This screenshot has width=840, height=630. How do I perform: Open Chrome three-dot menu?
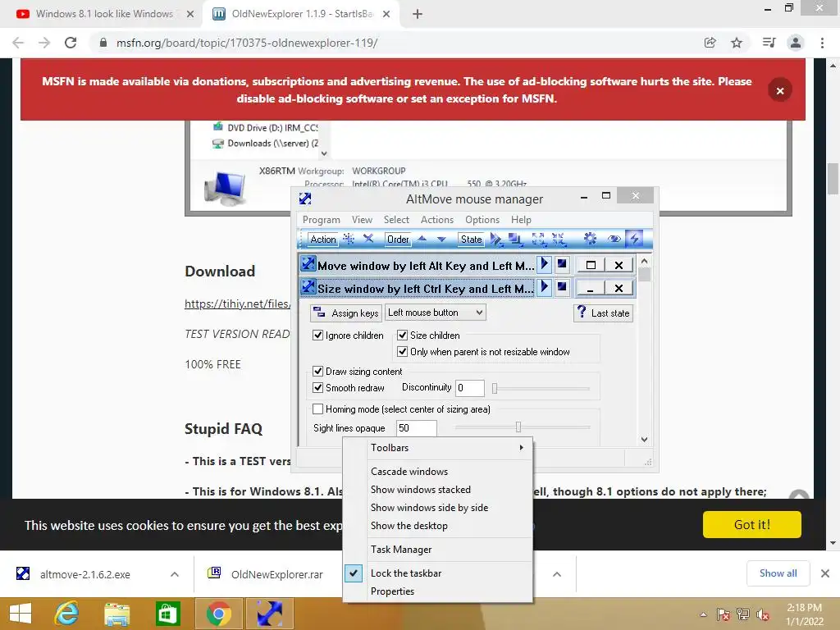coord(822,43)
